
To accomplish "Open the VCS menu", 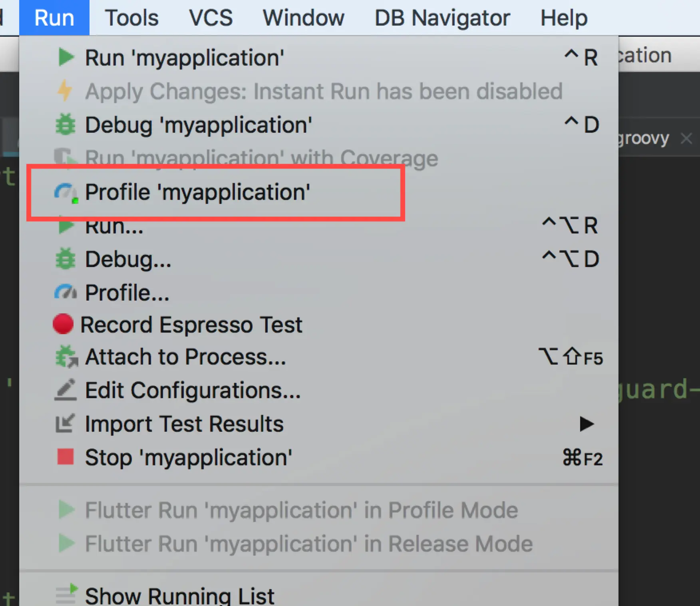I will (x=211, y=18).
